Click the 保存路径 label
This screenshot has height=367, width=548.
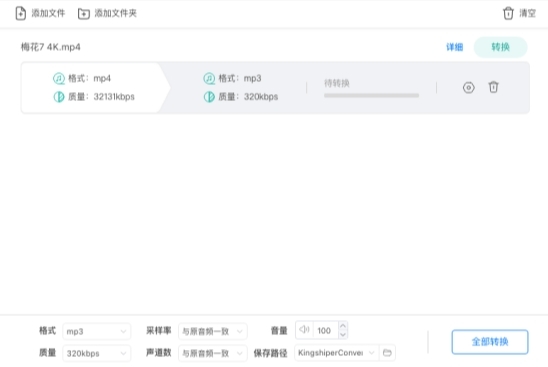point(270,353)
